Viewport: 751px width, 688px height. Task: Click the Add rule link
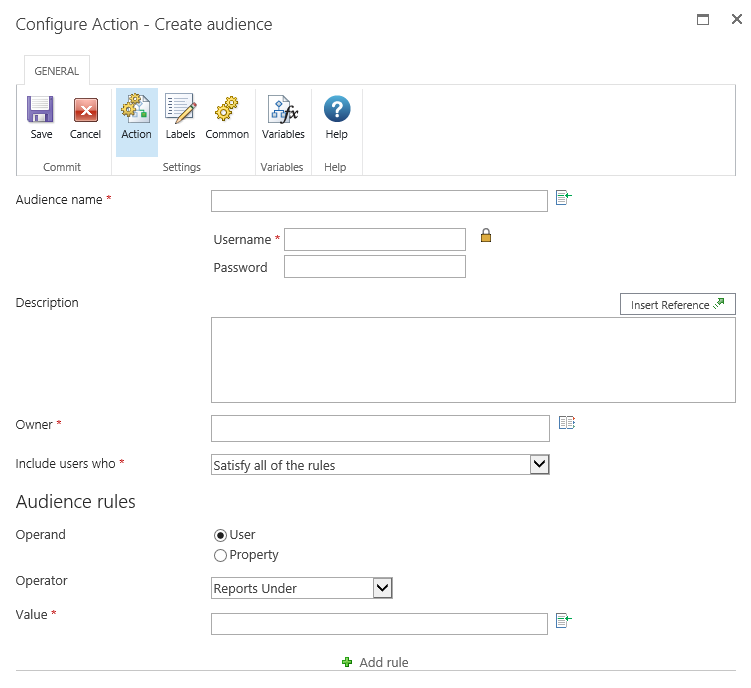376,662
